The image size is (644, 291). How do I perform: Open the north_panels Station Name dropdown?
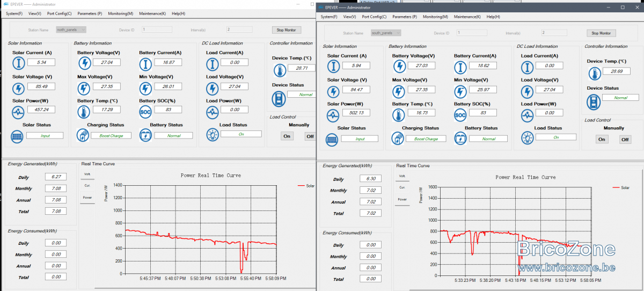pos(70,30)
